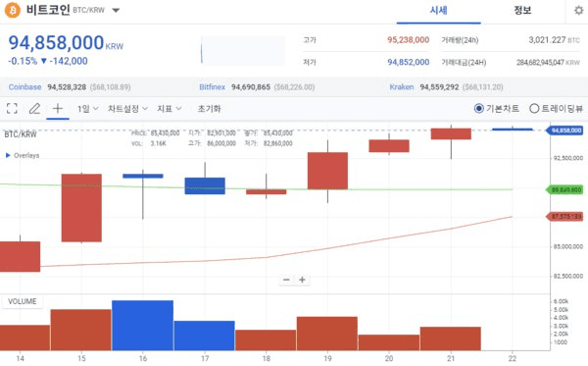Zoom in chart with plus button
Viewport: 588px width, 366px height.
point(302,280)
